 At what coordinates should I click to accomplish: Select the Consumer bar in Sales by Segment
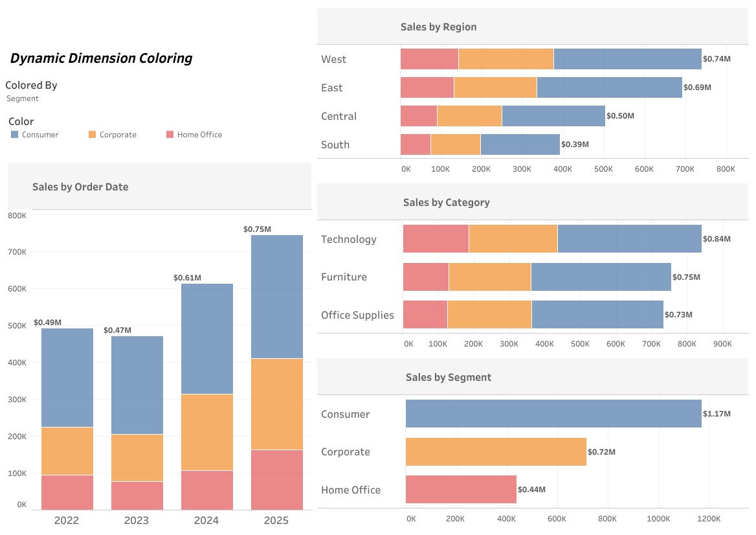point(553,413)
